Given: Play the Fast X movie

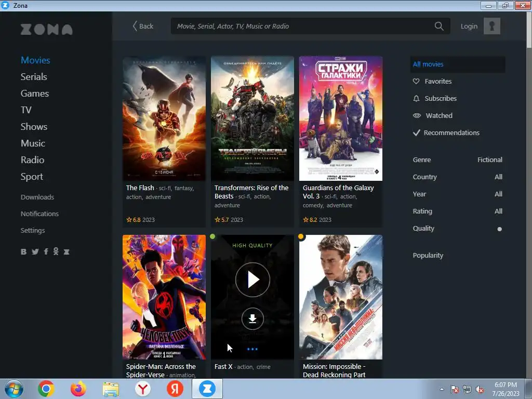Looking at the screenshot, I should (x=252, y=280).
